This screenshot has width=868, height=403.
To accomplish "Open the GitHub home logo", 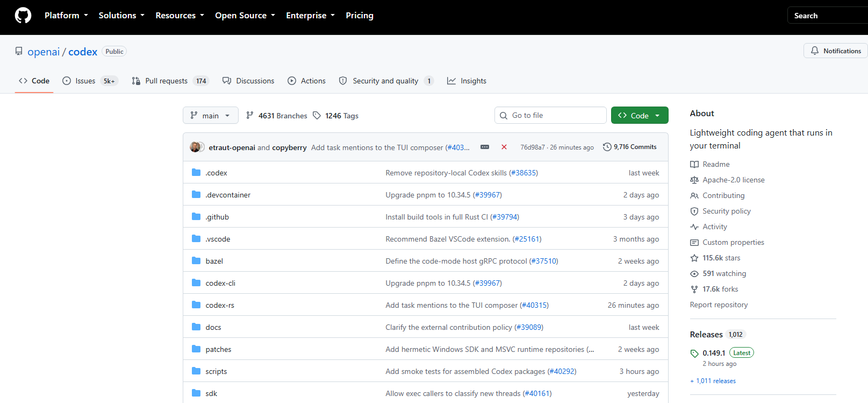I will pyautogui.click(x=23, y=16).
